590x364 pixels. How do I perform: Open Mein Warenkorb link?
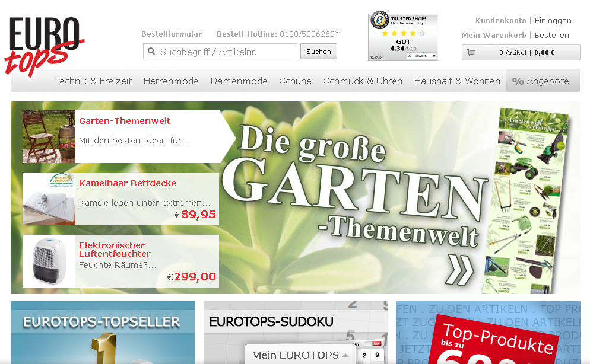(x=494, y=36)
